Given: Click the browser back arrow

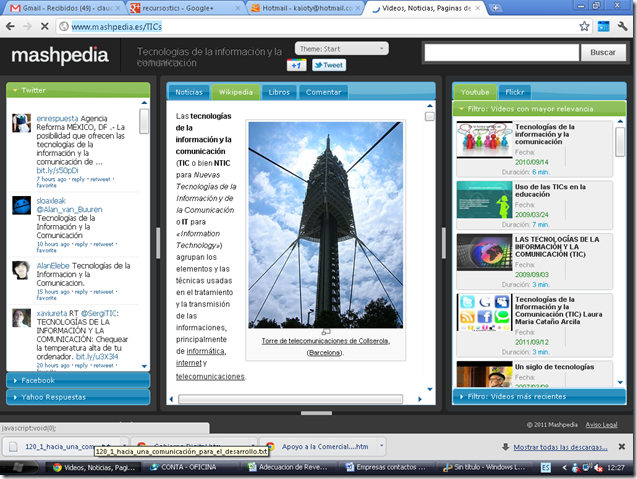Looking at the screenshot, I should (x=10, y=26).
